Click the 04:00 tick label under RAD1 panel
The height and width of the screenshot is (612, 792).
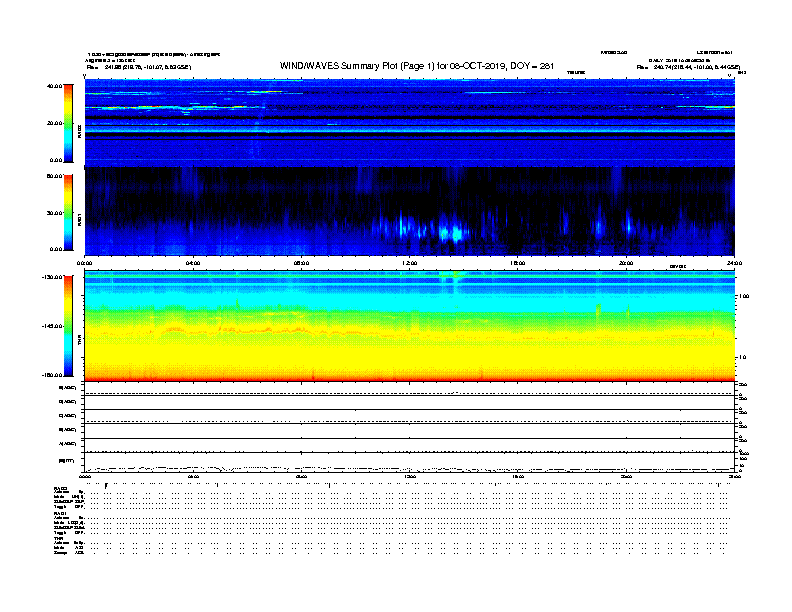coord(193,263)
